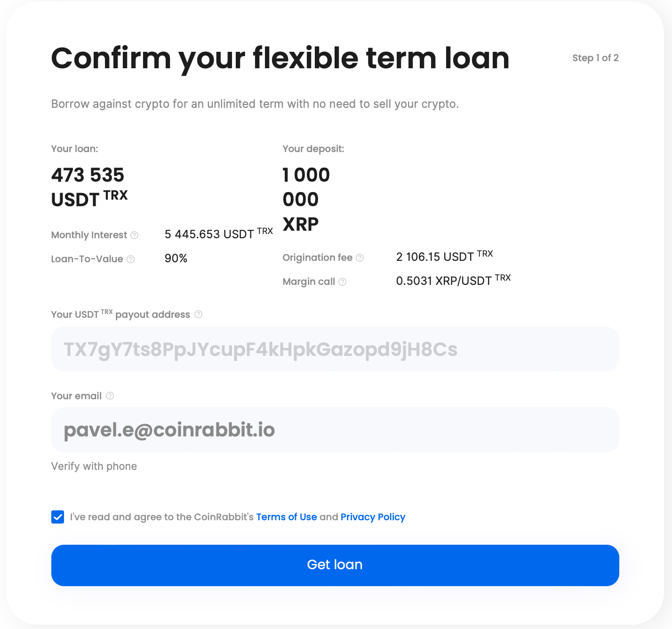Open the Terms of Use link
This screenshot has height=629, width=672.
(287, 517)
